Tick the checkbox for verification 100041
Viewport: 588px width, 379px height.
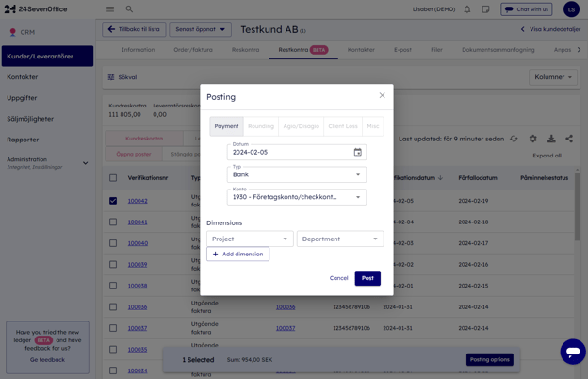click(113, 222)
